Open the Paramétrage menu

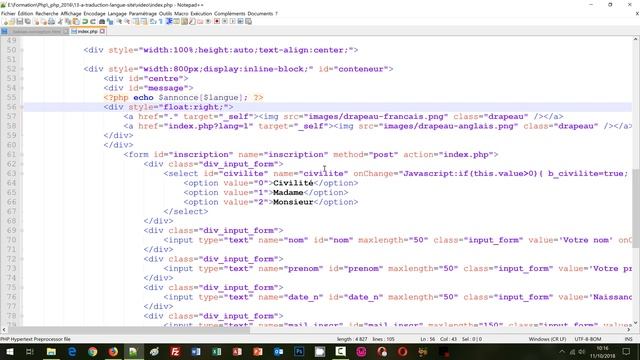142,13
